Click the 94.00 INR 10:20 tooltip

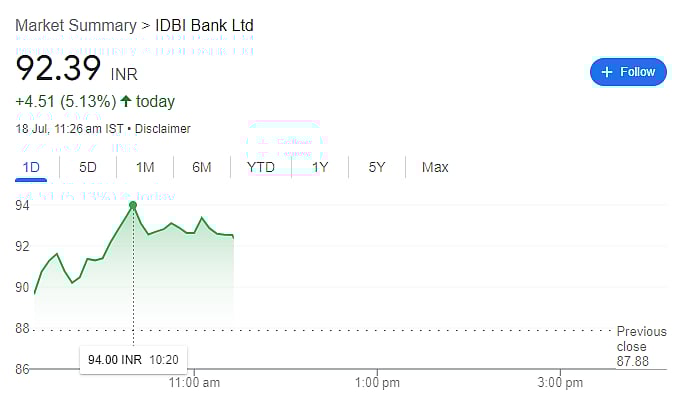point(133,358)
